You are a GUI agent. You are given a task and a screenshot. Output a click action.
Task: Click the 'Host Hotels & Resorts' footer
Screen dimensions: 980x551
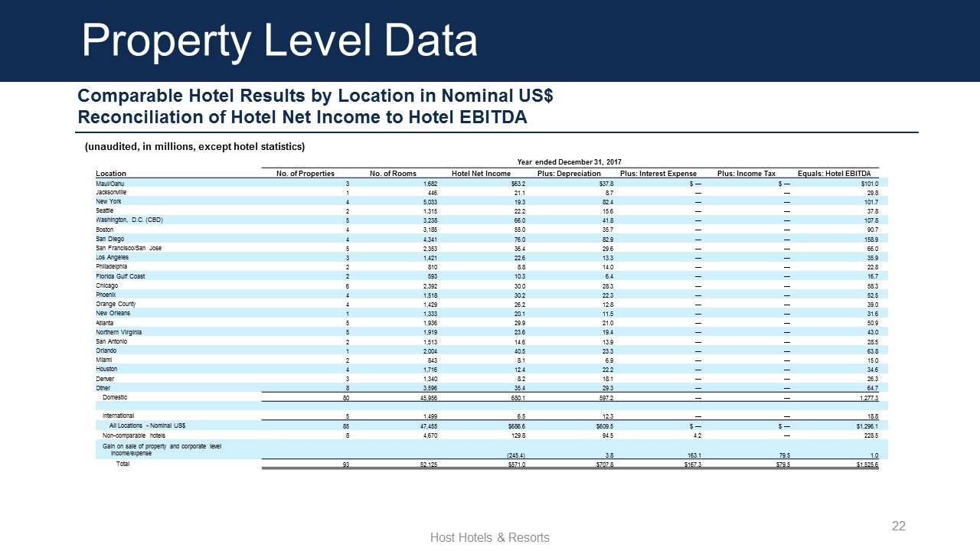(x=490, y=537)
